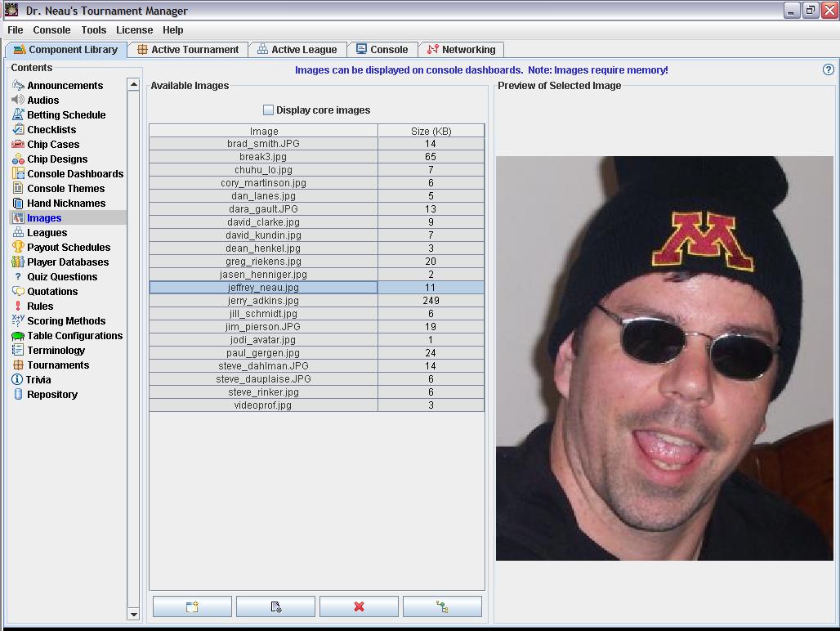Select greg_riekens.jpg in the table
This screenshot has width=840, height=631.
(x=316, y=262)
